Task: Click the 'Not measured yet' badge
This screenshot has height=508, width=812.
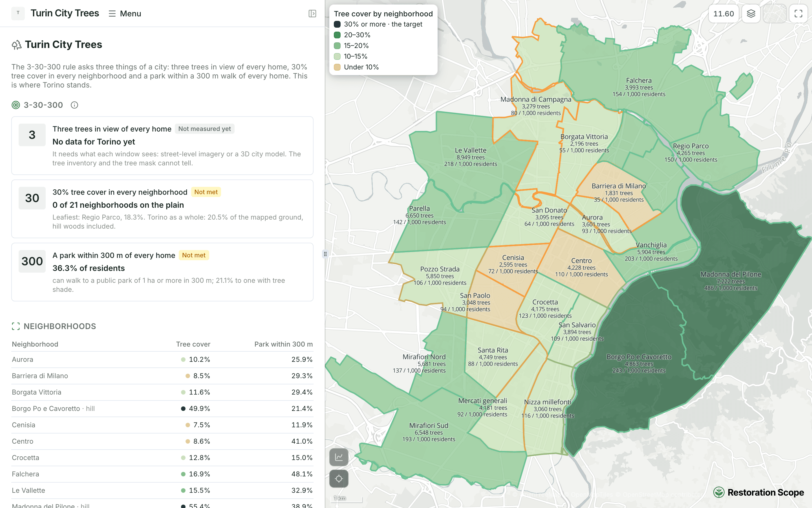Action: [x=204, y=129]
